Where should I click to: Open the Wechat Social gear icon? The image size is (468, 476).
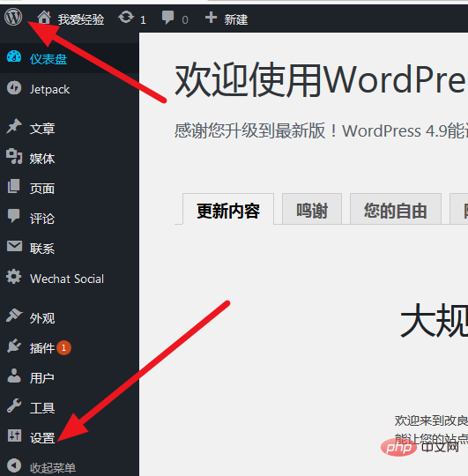click(x=14, y=277)
